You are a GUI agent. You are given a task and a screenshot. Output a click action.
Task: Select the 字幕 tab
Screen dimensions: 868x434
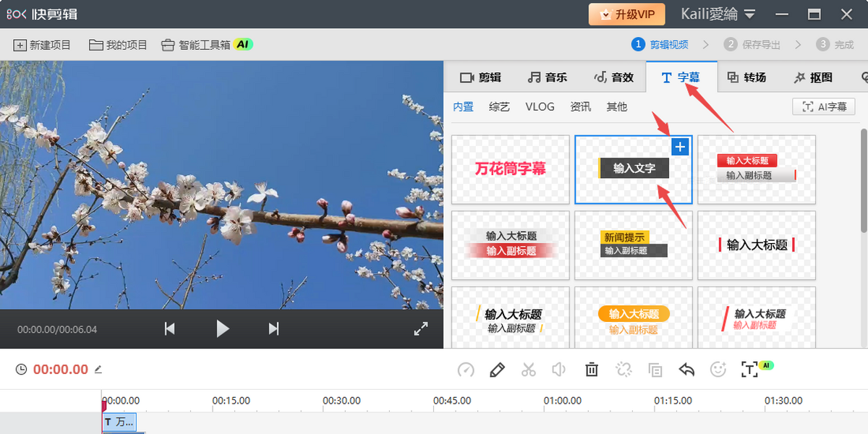coord(681,77)
